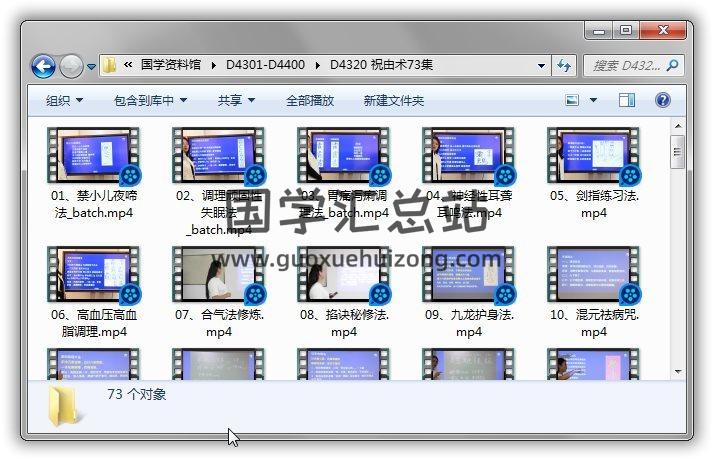Click the Forward navigation arrow

click(71, 67)
